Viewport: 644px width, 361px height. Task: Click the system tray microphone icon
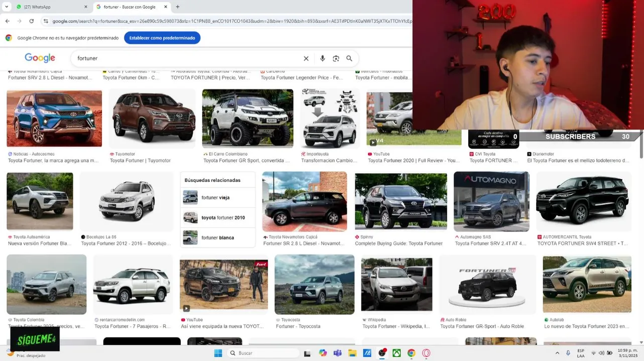568,353
